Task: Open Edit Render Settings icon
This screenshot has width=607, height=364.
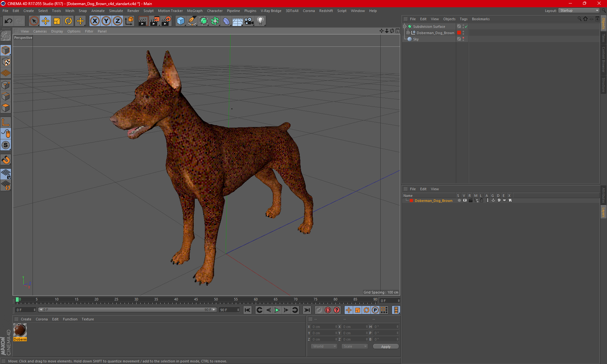Action: click(x=166, y=21)
